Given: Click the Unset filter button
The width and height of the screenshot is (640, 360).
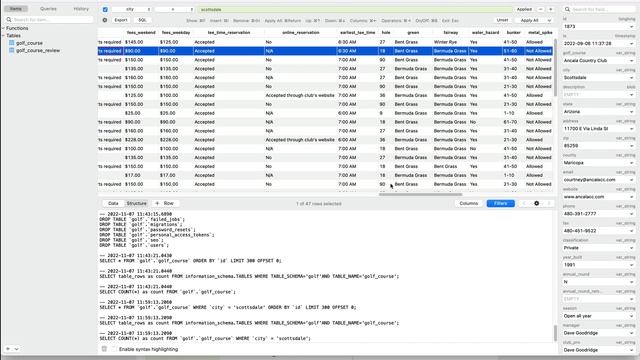Looking at the screenshot, I should coord(502,20).
